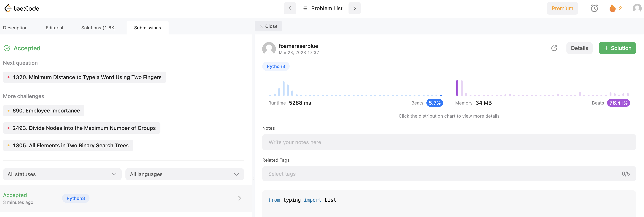Click the share submission icon
Image resolution: width=644 pixels, height=217 pixels.
(554, 48)
